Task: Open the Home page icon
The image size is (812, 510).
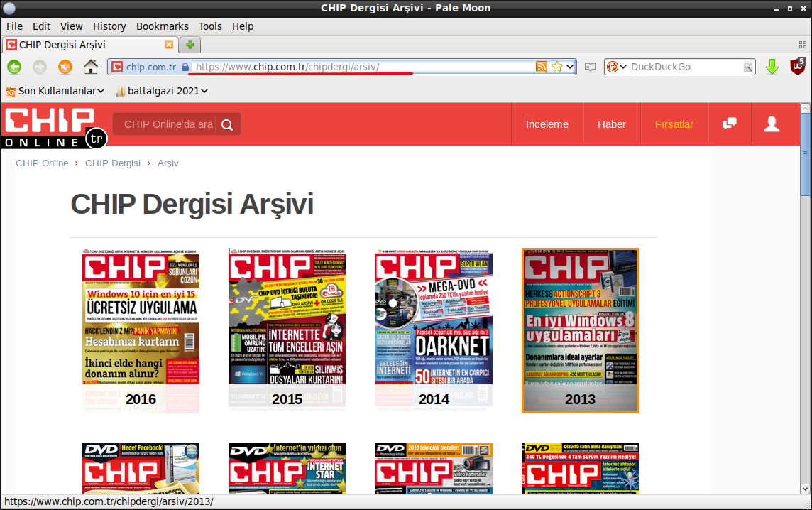Action: [91, 67]
